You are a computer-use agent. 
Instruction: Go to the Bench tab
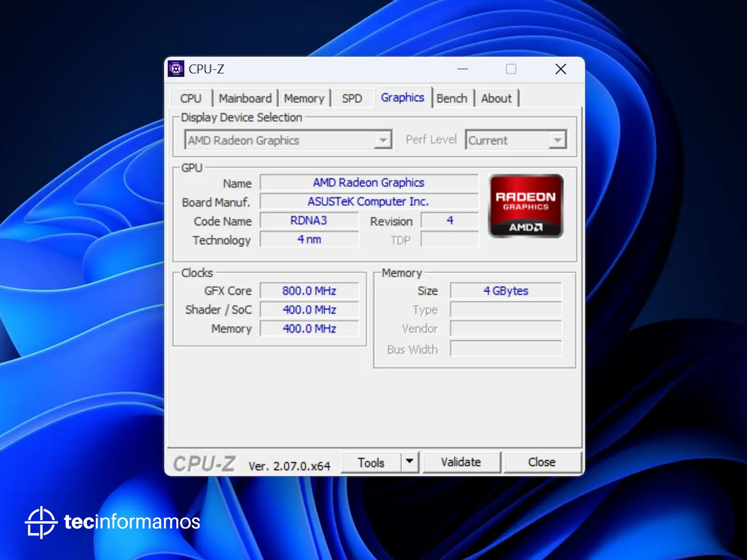(x=451, y=98)
